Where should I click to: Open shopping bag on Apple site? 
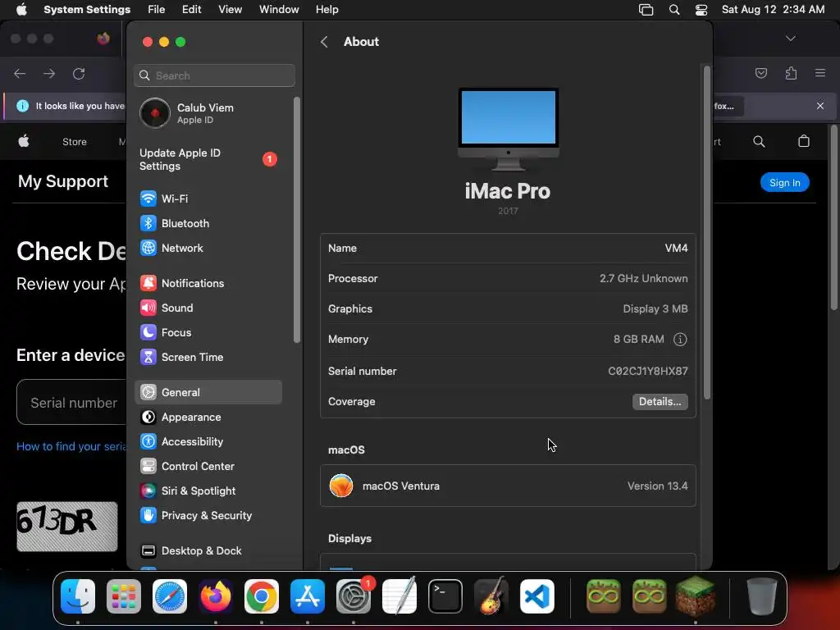tap(804, 141)
